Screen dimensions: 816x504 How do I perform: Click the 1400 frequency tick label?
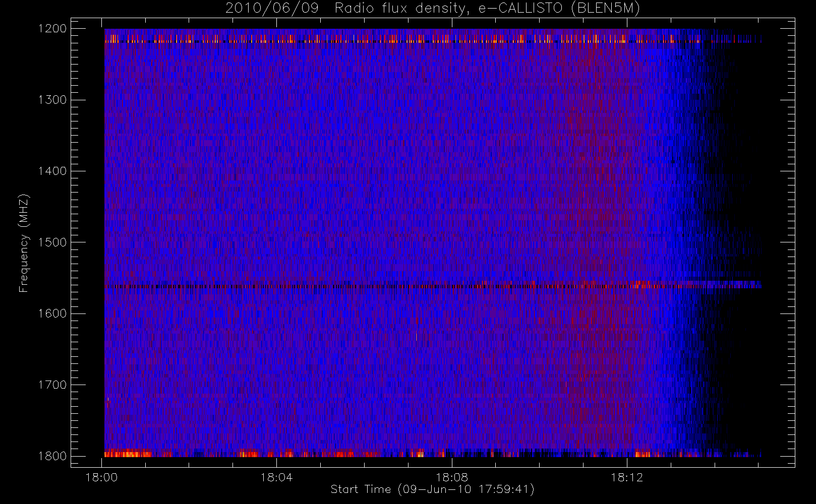tap(52, 171)
